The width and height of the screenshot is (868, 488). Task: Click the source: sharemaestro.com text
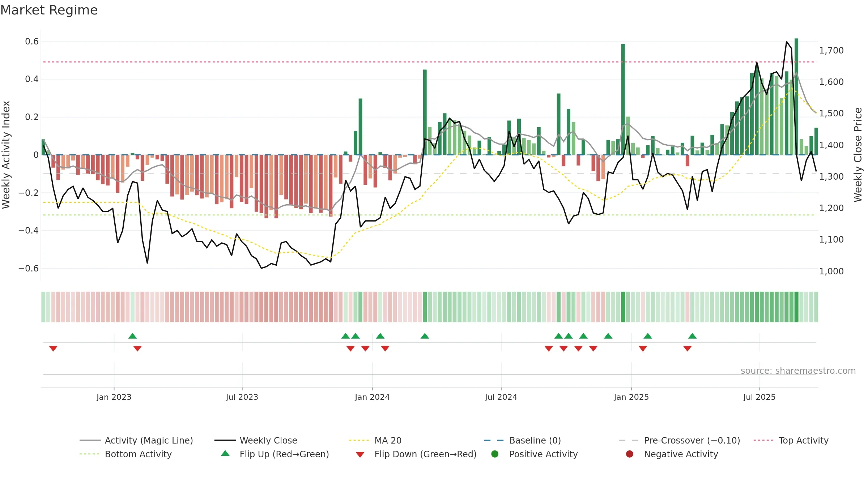click(x=798, y=371)
